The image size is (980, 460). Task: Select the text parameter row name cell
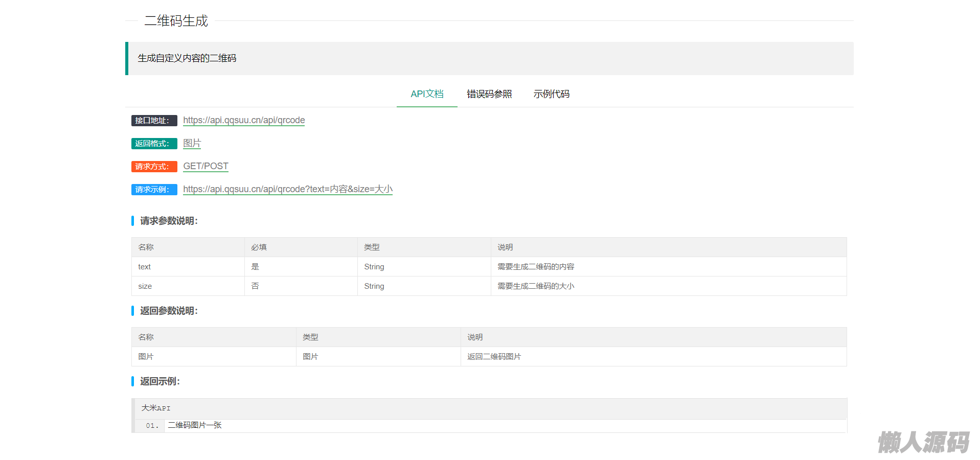[145, 267]
